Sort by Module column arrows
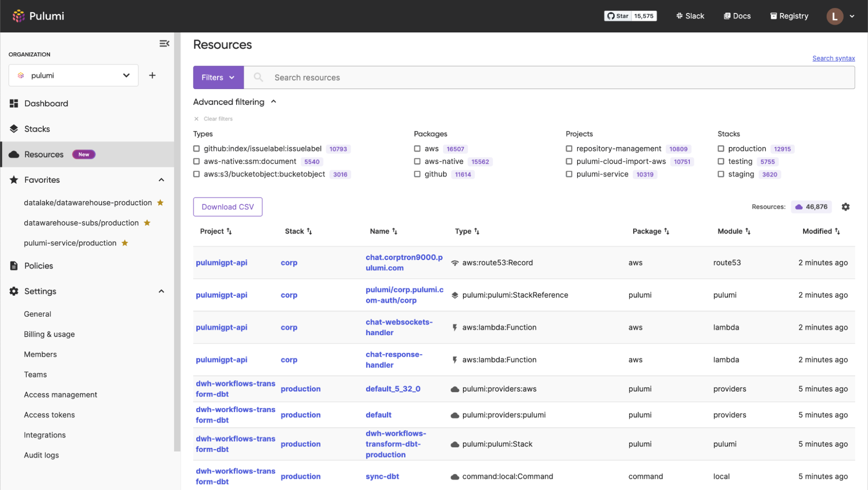This screenshot has width=868, height=490. (748, 231)
